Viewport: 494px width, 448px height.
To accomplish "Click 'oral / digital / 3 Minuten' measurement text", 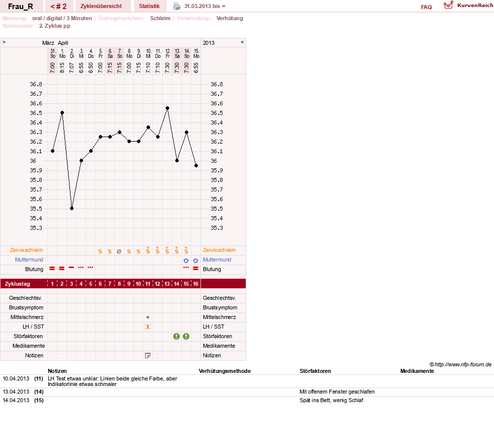I will click(62, 18).
